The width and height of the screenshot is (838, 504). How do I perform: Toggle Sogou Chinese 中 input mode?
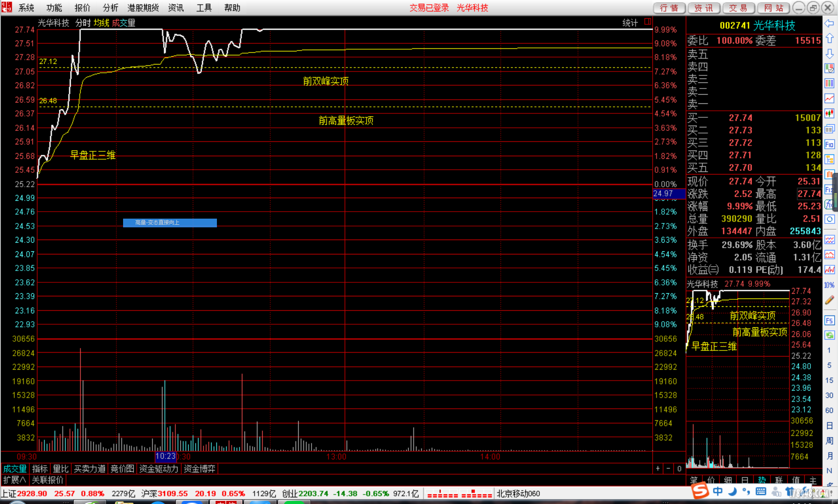(x=718, y=492)
